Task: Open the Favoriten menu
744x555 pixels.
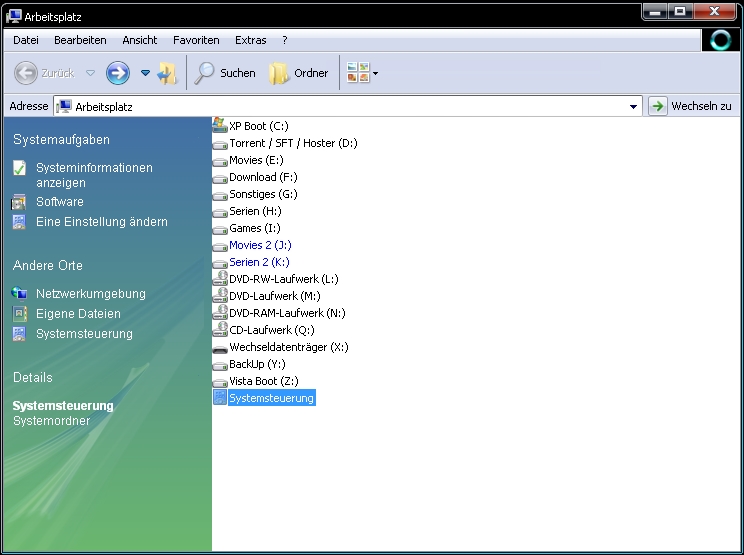Action: coord(196,40)
